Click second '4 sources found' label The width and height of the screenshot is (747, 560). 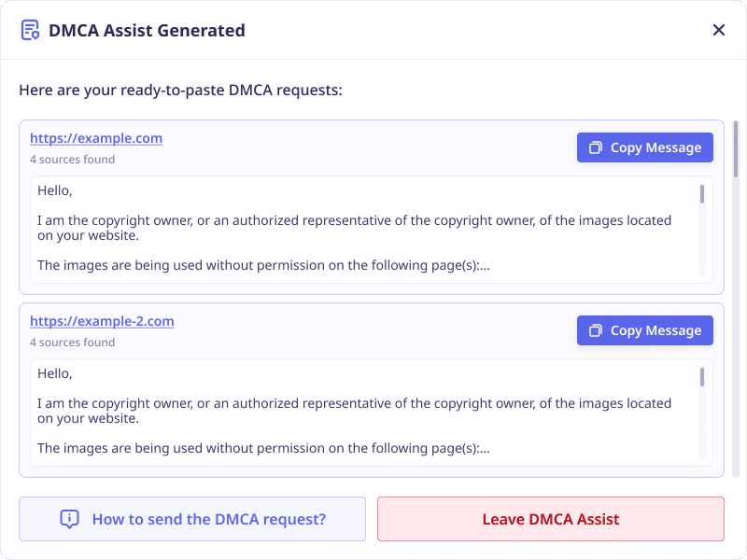click(73, 343)
